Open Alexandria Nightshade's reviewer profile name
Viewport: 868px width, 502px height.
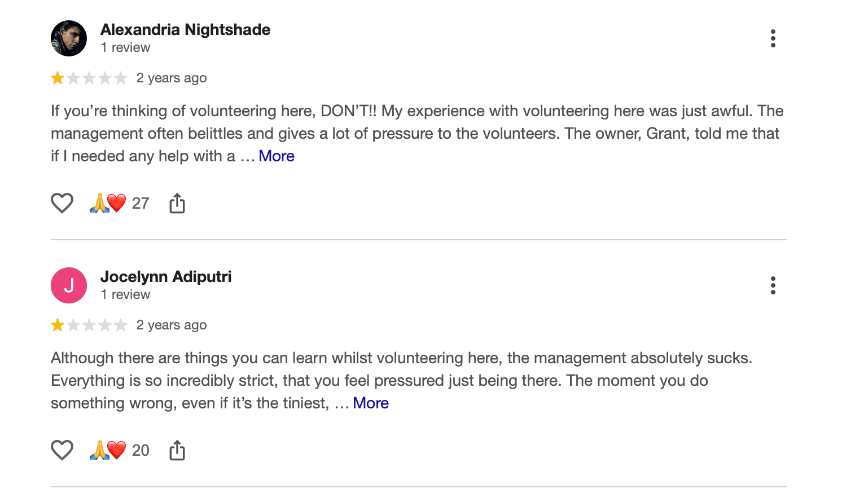point(185,29)
